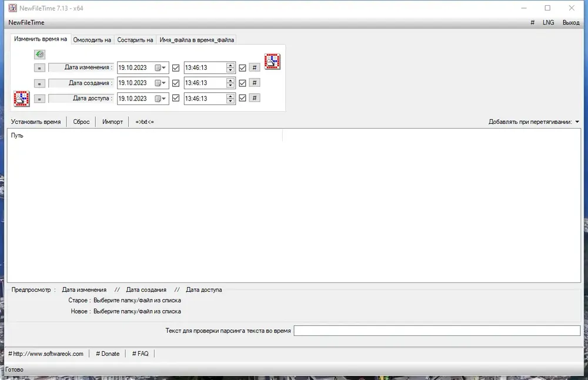Increase time with Дата доступа spinner up arrow

click(x=230, y=96)
